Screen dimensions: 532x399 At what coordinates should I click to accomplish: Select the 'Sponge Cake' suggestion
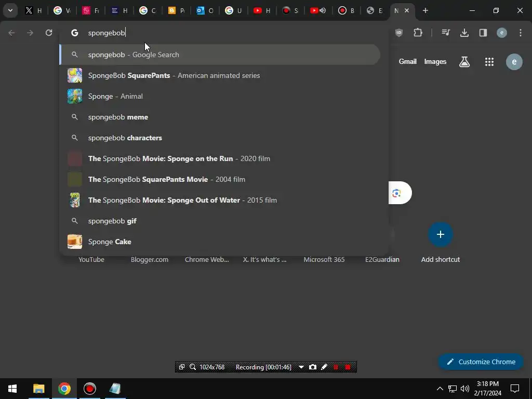click(220, 242)
